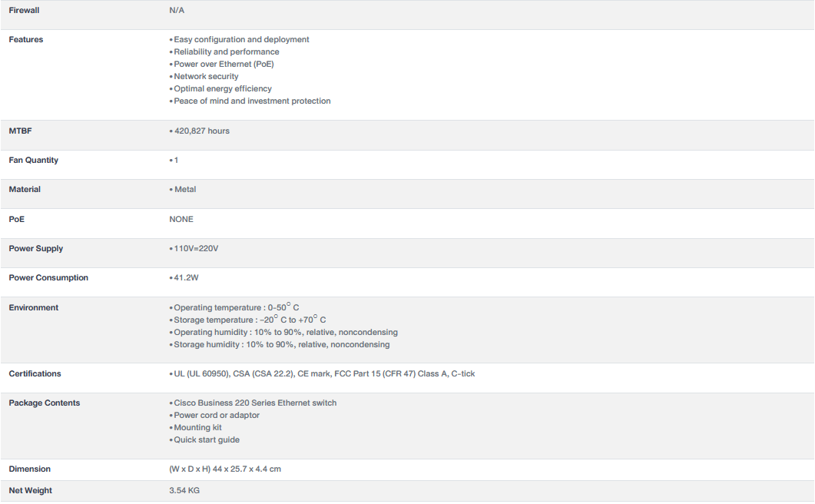The image size is (815, 504).
Task: Select the Net Weight '3.54 KG' value
Action: tap(184, 490)
